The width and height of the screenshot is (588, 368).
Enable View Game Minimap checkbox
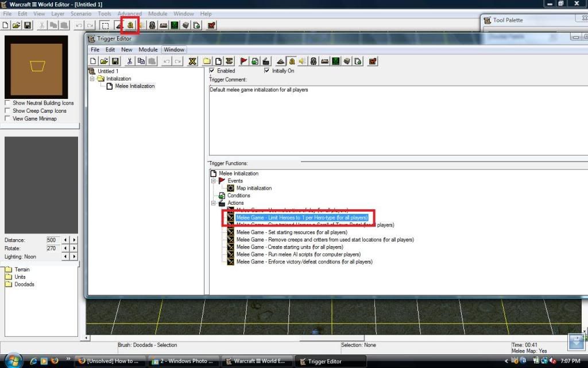click(7, 118)
